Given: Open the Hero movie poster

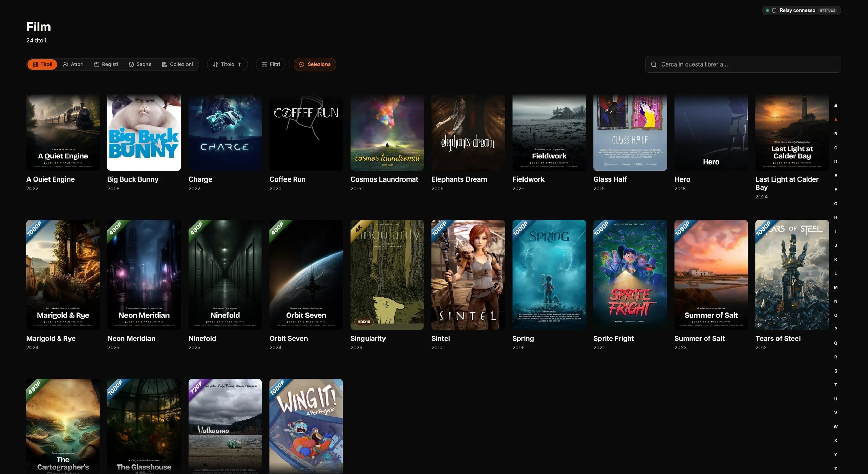Looking at the screenshot, I should coord(711,133).
